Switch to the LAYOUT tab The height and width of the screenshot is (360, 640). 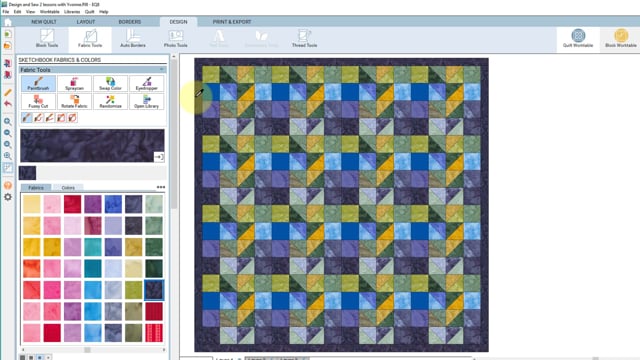coord(86,22)
